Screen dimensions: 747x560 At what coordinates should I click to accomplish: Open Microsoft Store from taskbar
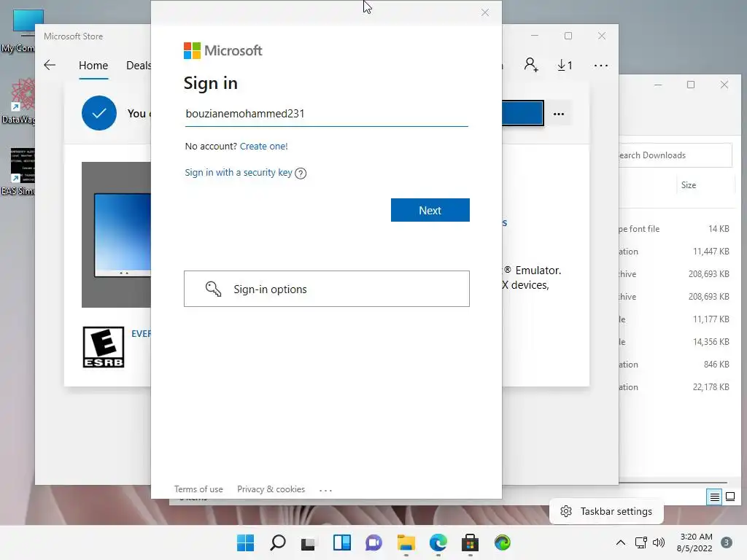pyautogui.click(x=471, y=542)
